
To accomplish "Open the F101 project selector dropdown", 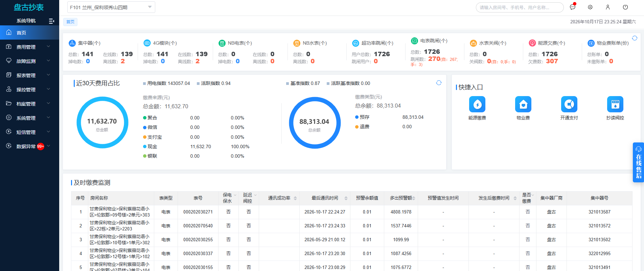I will click(x=111, y=7).
